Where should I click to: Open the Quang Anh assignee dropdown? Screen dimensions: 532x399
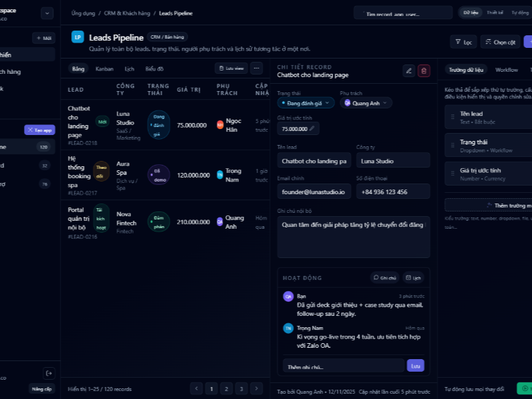366,103
